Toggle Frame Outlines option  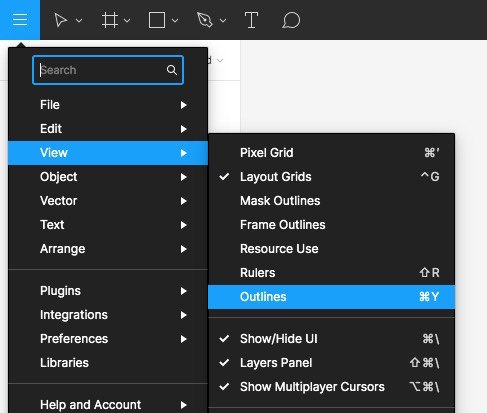(x=331, y=225)
